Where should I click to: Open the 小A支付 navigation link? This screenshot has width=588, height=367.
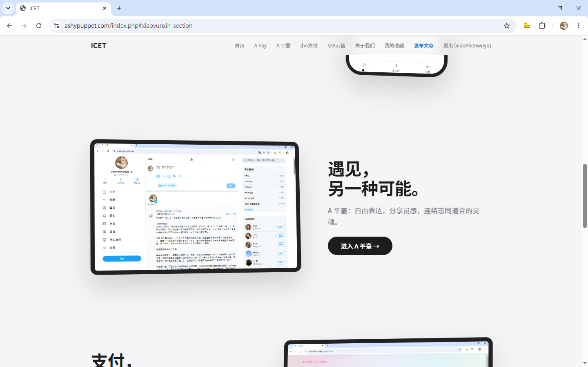tap(309, 46)
